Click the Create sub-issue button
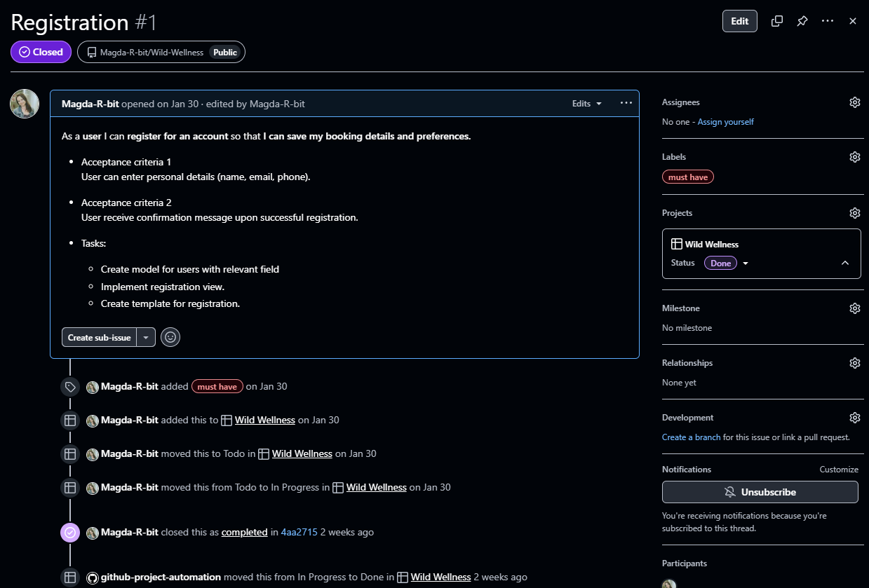The width and height of the screenshot is (869, 588). [99, 337]
